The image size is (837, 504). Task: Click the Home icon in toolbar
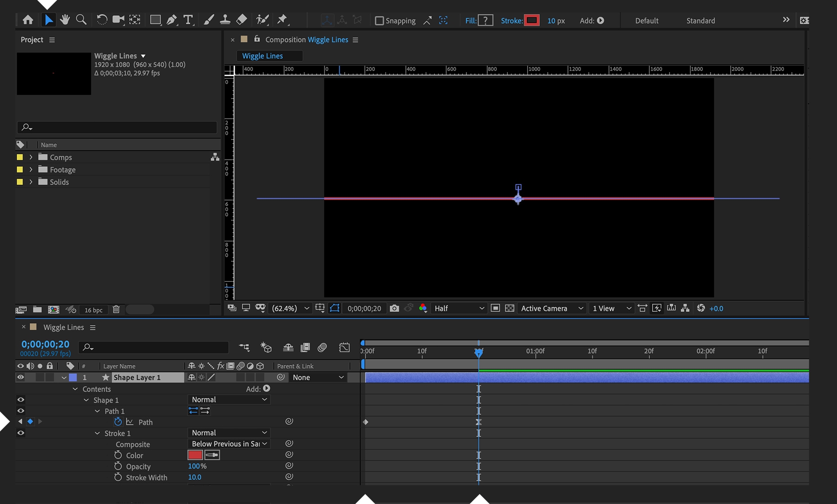[x=28, y=20]
